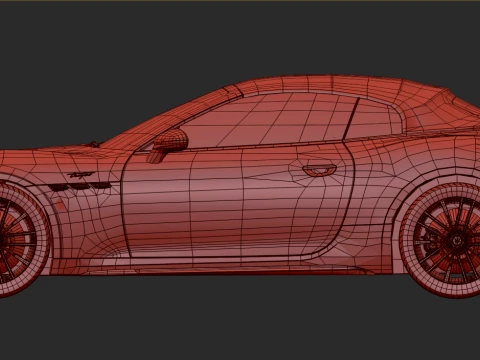Select the car's door handle mesh
Viewport: 480px width, 360px height.
tap(319, 170)
